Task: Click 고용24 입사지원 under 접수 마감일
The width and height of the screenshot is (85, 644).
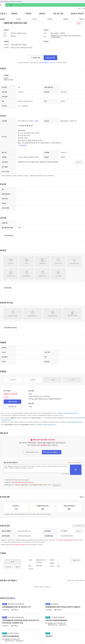Action: click(12, 402)
